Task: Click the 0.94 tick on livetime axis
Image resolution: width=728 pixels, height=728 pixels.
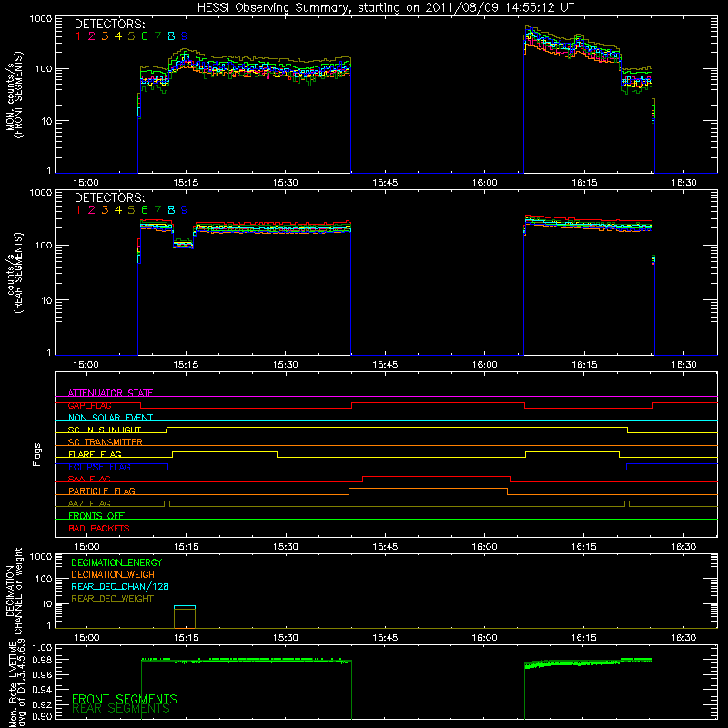Action: tap(42, 690)
